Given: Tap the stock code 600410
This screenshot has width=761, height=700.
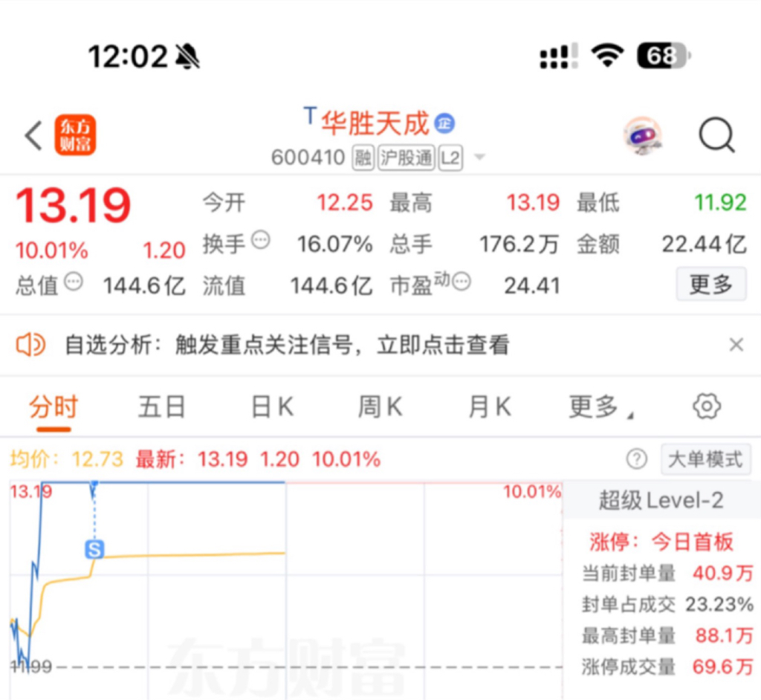Looking at the screenshot, I should [x=308, y=158].
